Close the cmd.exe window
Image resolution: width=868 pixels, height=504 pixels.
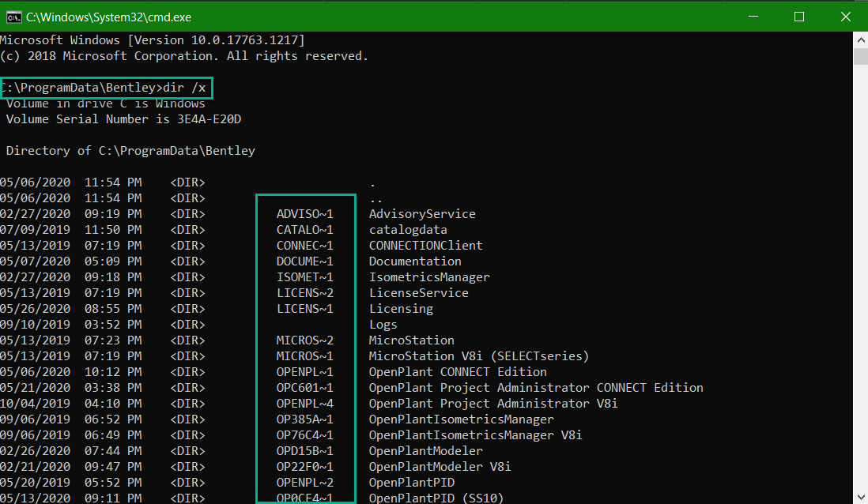tap(845, 17)
